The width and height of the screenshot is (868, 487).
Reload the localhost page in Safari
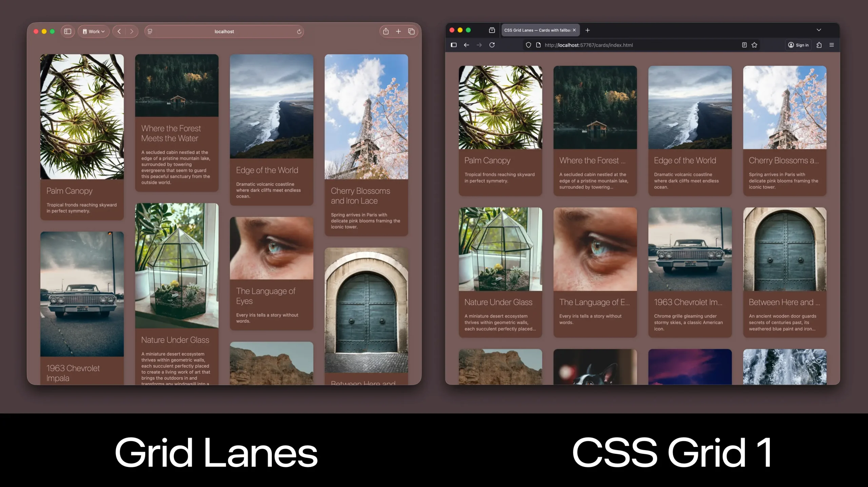[x=298, y=31]
